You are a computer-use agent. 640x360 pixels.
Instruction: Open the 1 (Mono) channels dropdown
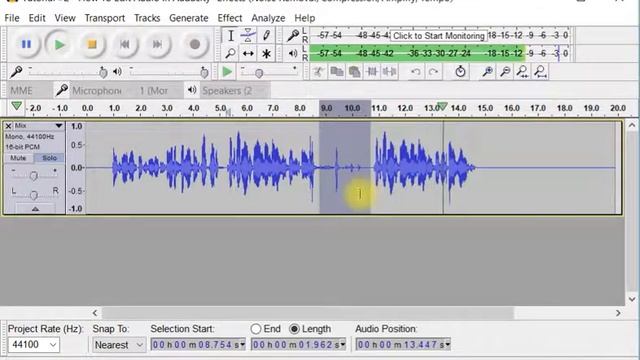tap(159, 91)
